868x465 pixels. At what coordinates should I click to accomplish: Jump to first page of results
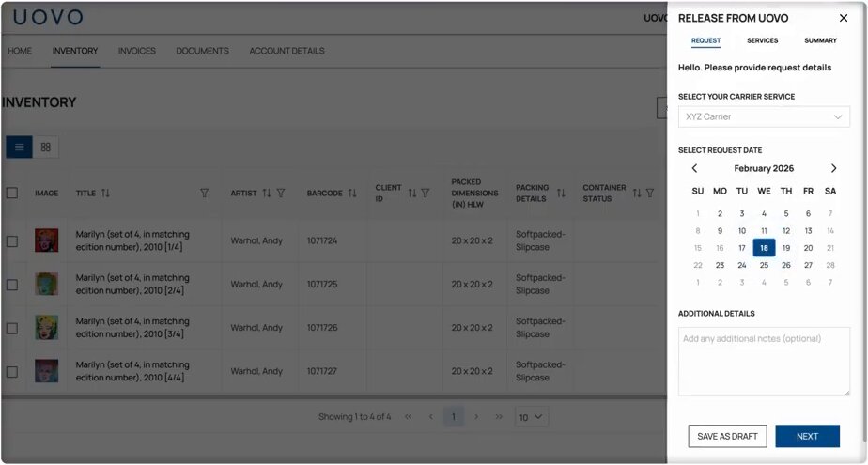point(408,417)
